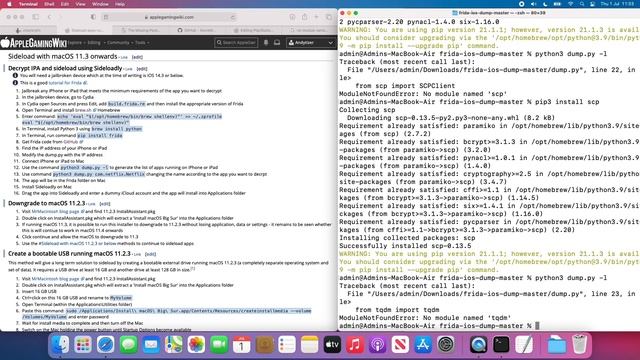640x360 pixels.
Task: Open Photos app in the Dock
Action: point(196,344)
